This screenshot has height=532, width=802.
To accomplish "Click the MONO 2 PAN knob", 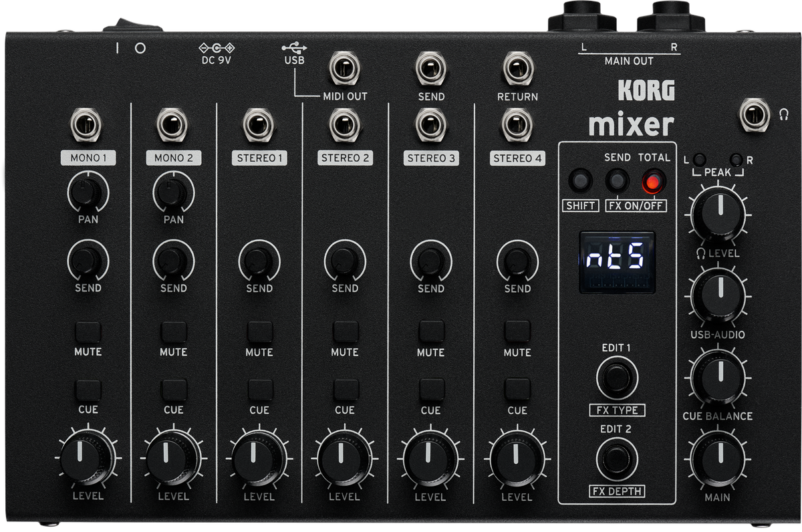I will click(173, 192).
